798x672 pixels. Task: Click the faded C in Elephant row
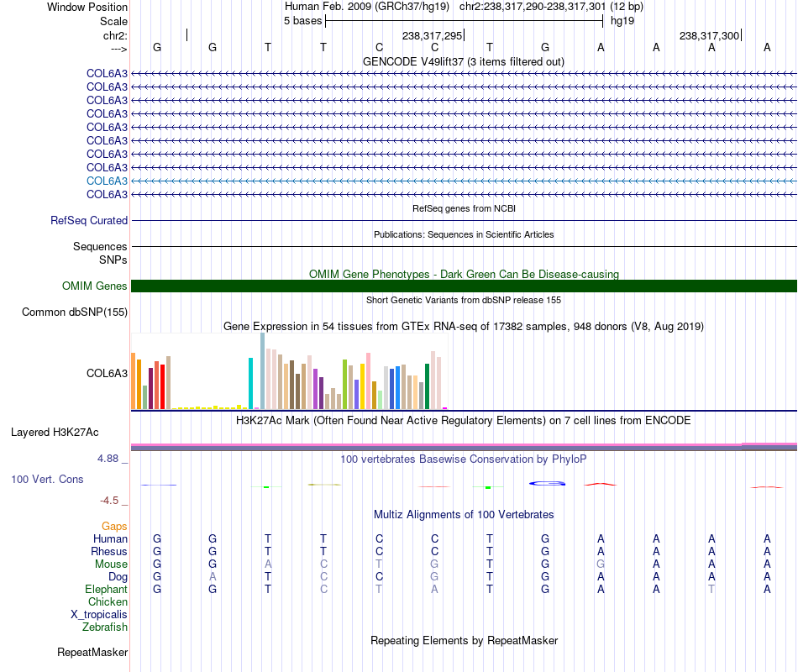(323, 589)
